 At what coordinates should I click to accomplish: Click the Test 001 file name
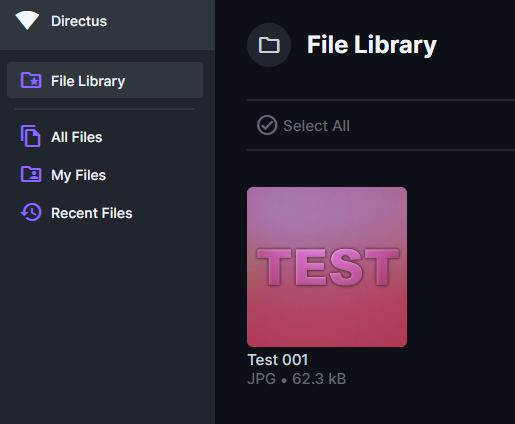click(x=278, y=360)
